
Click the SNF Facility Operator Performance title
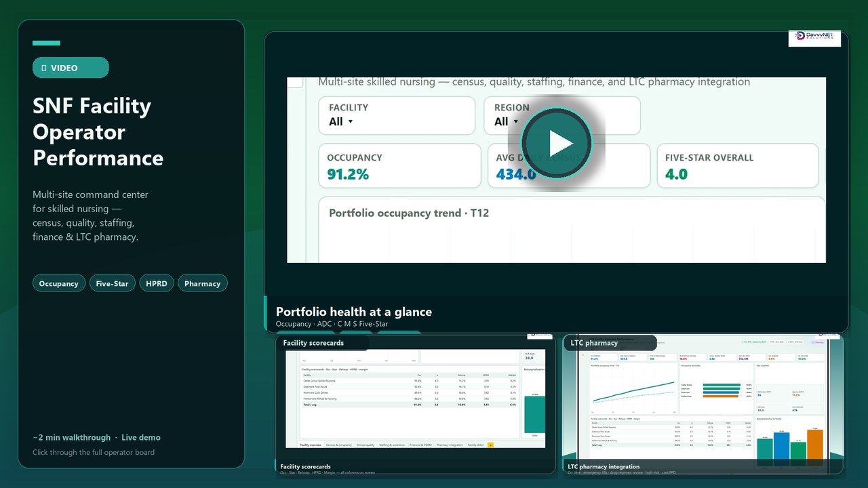98,131
